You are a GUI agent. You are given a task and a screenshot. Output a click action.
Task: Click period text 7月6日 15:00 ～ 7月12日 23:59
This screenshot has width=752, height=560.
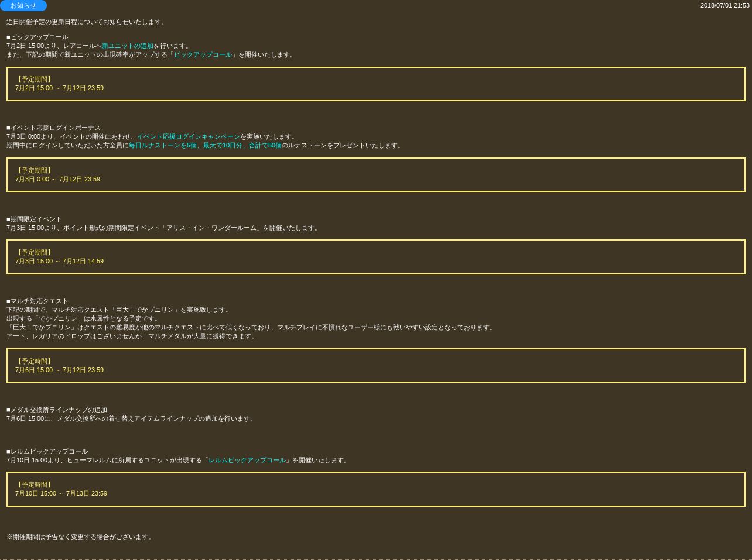59,370
